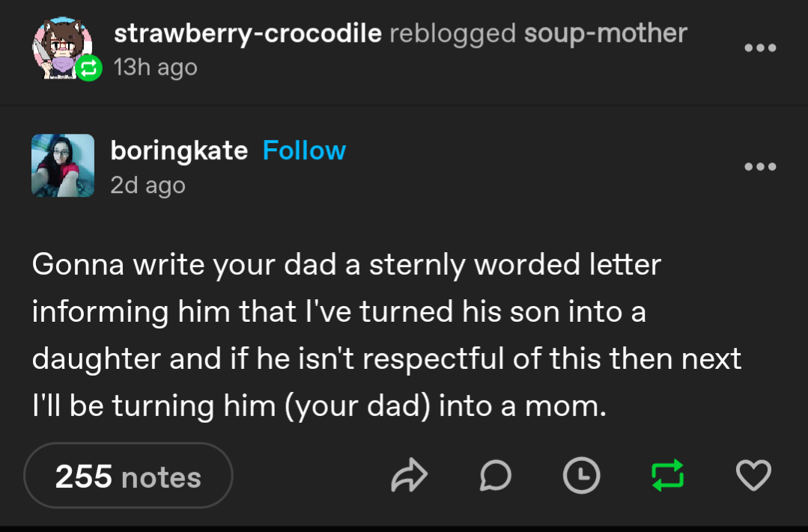Toggle the green reblog button
This screenshot has height=532, width=808.
(x=668, y=477)
